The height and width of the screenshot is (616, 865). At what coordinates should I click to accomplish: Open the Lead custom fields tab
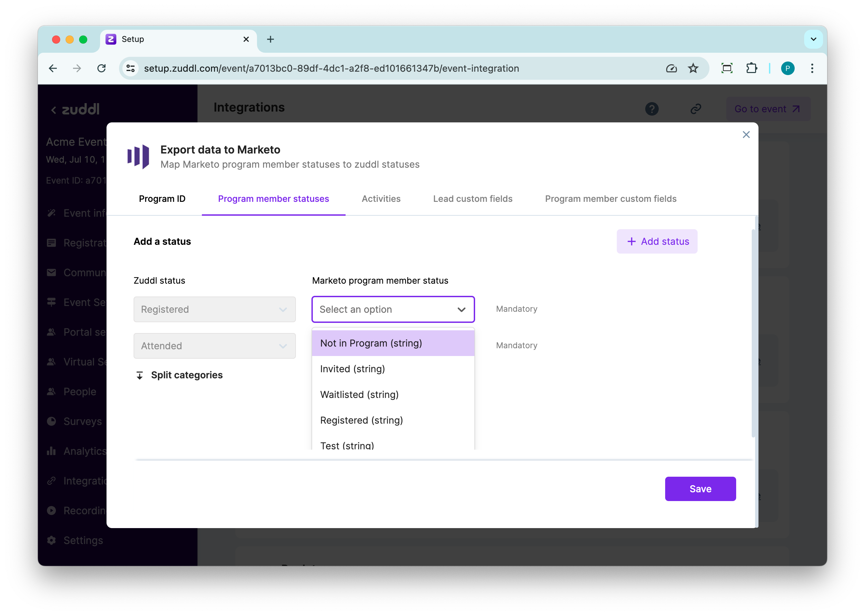point(472,199)
